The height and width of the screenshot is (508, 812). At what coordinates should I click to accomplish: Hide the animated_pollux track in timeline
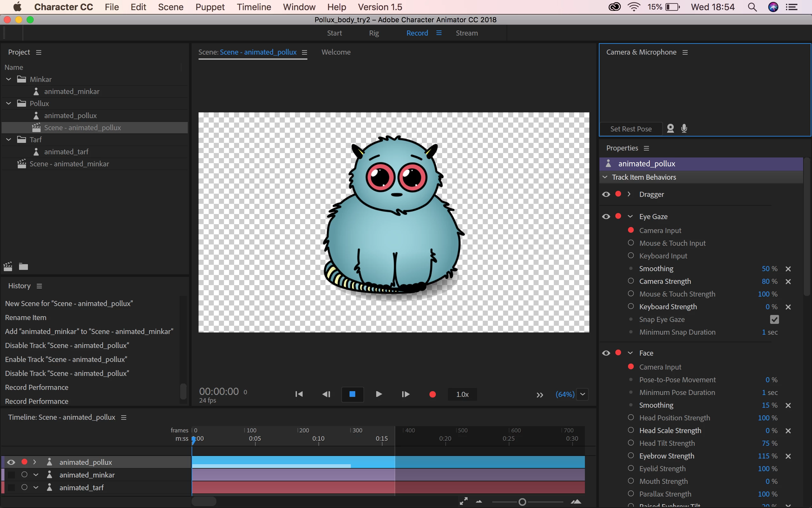tap(11, 462)
